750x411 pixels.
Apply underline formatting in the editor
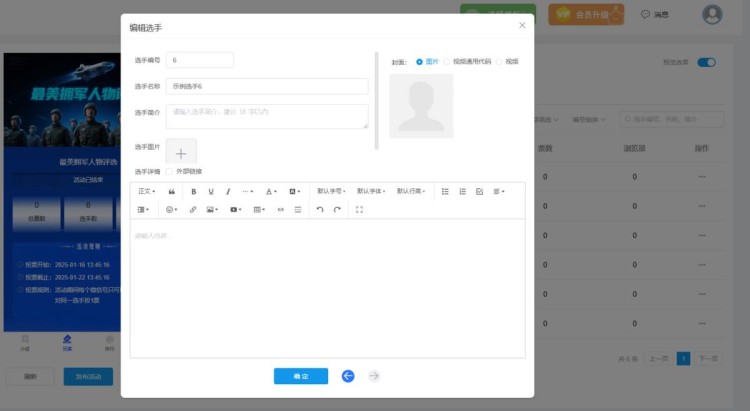(x=211, y=191)
